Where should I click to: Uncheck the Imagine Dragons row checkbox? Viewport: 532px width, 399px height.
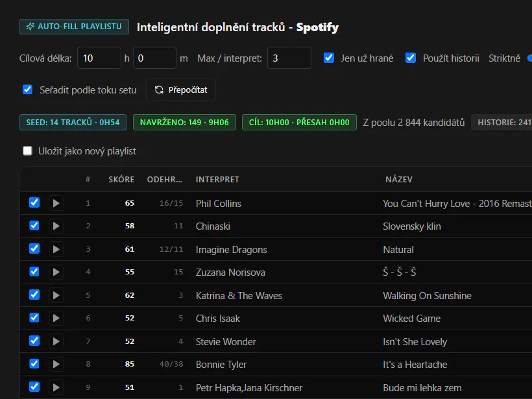pyautogui.click(x=34, y=248)
